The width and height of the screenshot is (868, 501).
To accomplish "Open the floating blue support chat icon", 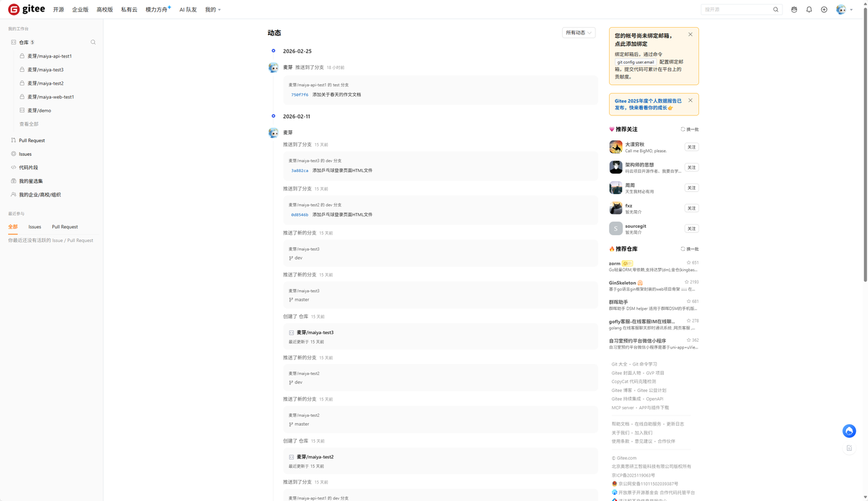I will [849, 430].
